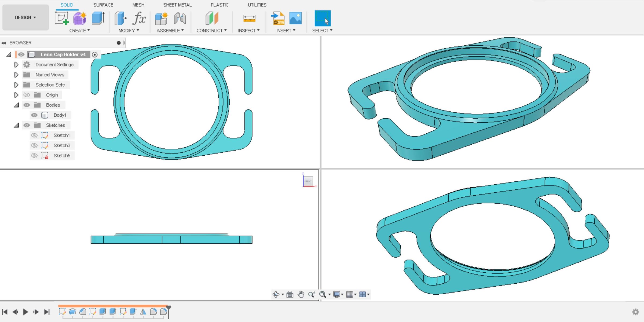The image size is (644, 322).
Task: Expand the Document Settings node
Action: click(16, 64)
